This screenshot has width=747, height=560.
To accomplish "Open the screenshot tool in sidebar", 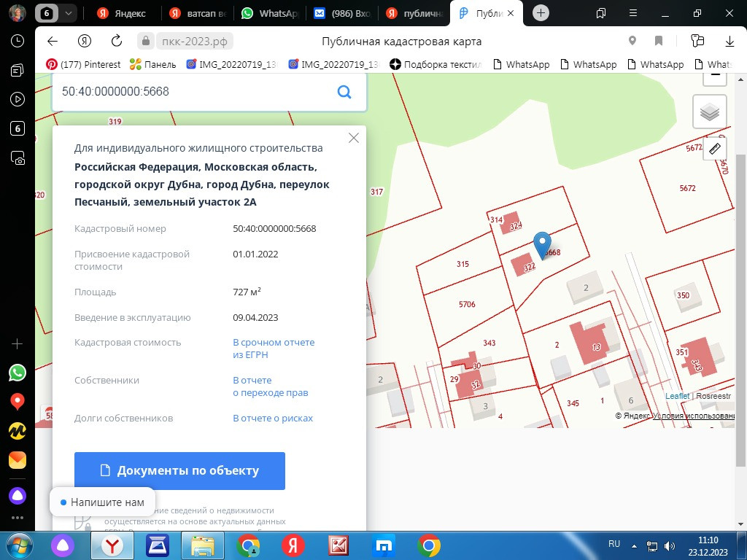I will (18, 157).
